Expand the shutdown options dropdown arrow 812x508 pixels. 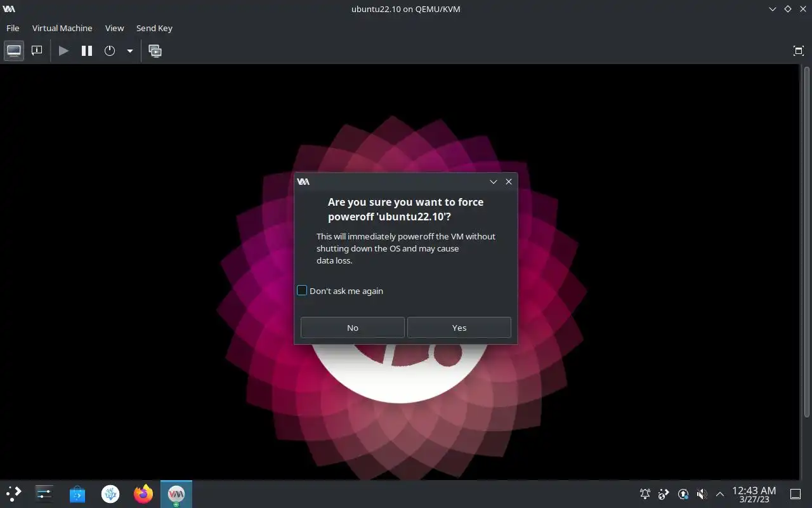click(x=129, y=51)
